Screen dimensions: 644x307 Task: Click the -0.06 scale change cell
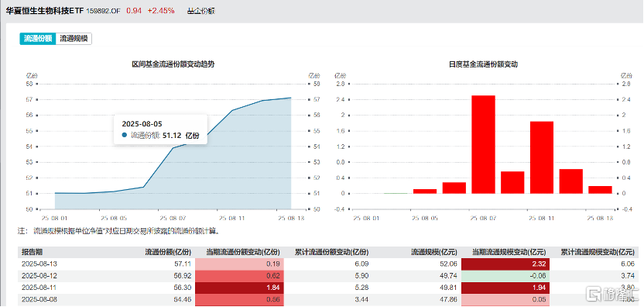point(505,276)
